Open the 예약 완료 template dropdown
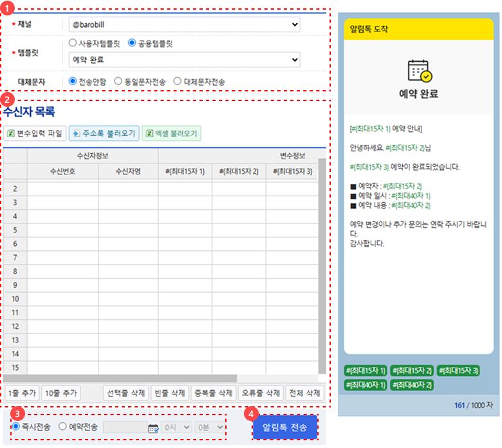This screenshot has height=448, width=502. [185, 60]
